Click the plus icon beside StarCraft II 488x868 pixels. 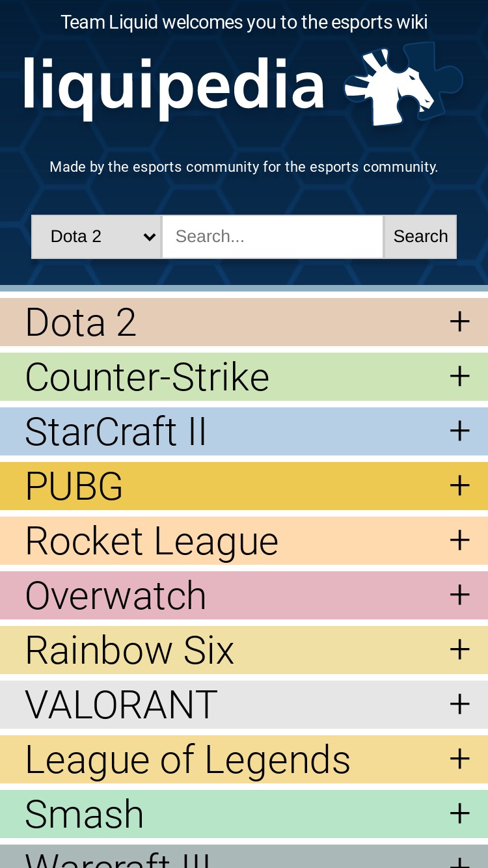pyautogui.click(x=459, y=431)
